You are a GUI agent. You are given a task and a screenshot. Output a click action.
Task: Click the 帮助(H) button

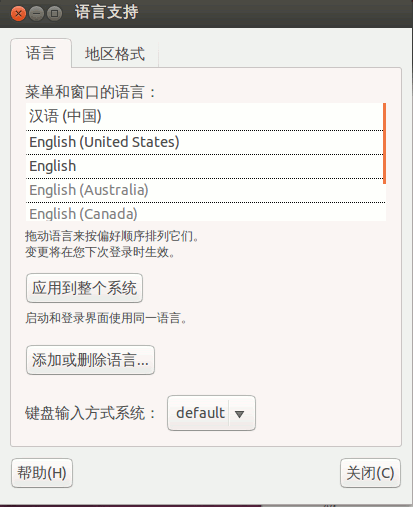[42, 473]
